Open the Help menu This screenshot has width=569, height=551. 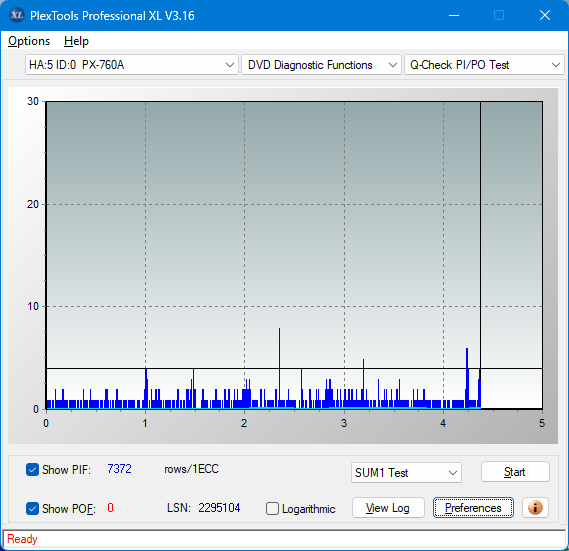click(x=76, y=41)
